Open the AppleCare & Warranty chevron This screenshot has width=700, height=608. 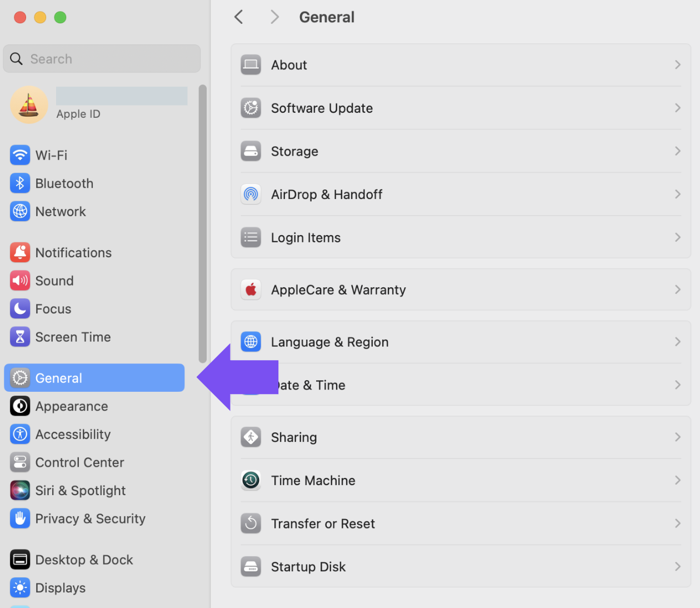click(x=678, y=290)
